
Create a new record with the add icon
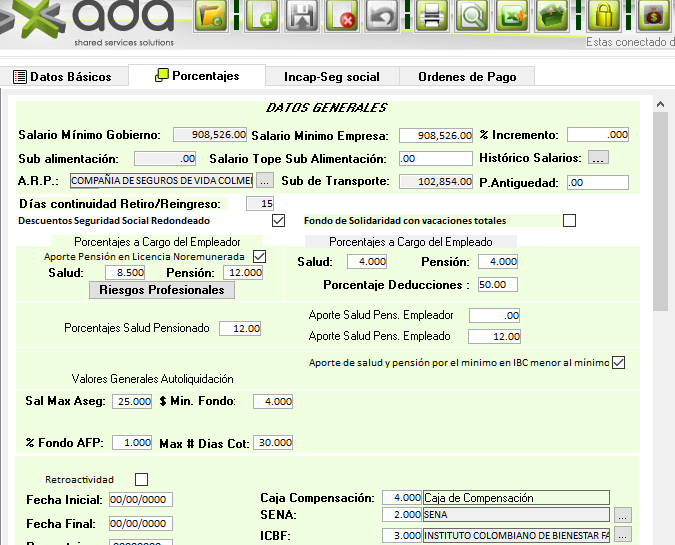click(264, 16)
